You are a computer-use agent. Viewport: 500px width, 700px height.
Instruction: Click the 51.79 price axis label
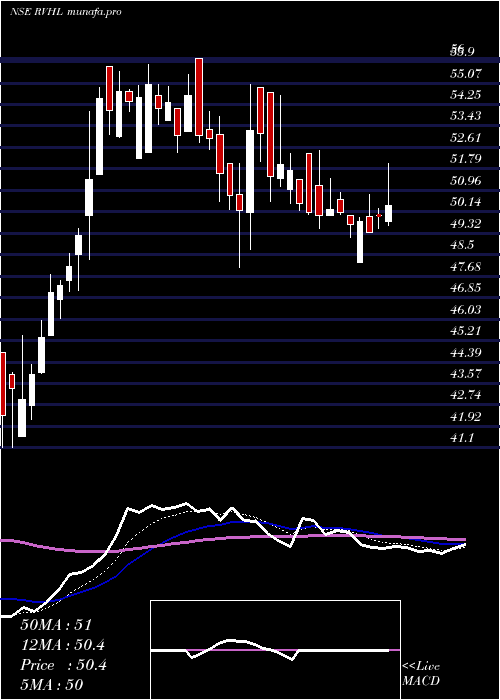coord(467,158)
